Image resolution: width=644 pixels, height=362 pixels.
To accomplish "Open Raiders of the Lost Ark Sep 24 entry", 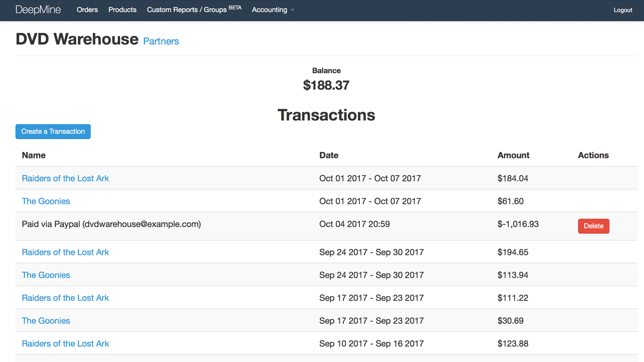I will coord(65,252).
